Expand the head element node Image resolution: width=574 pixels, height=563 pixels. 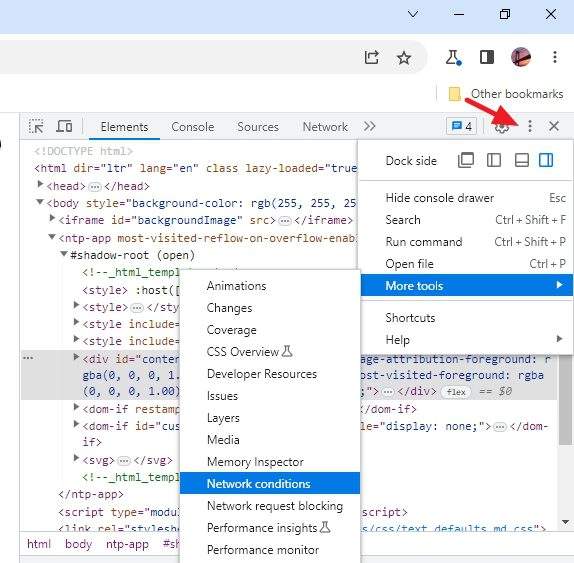click(x=40, y=184)
